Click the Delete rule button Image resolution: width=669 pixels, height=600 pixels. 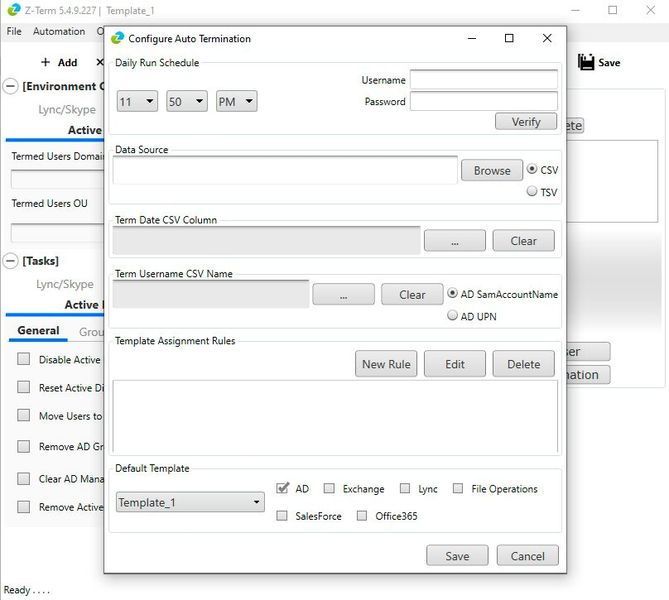click(524, 364)
